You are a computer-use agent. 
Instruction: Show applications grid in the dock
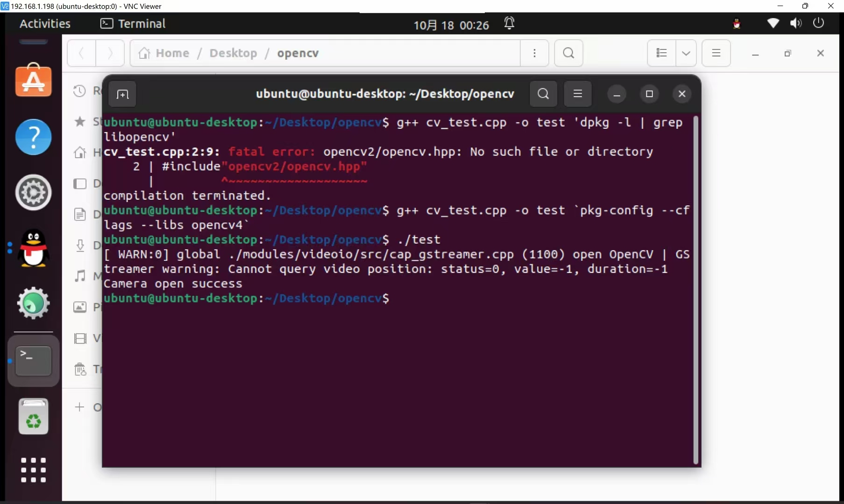pyautogui.click(x=33, y=470)
